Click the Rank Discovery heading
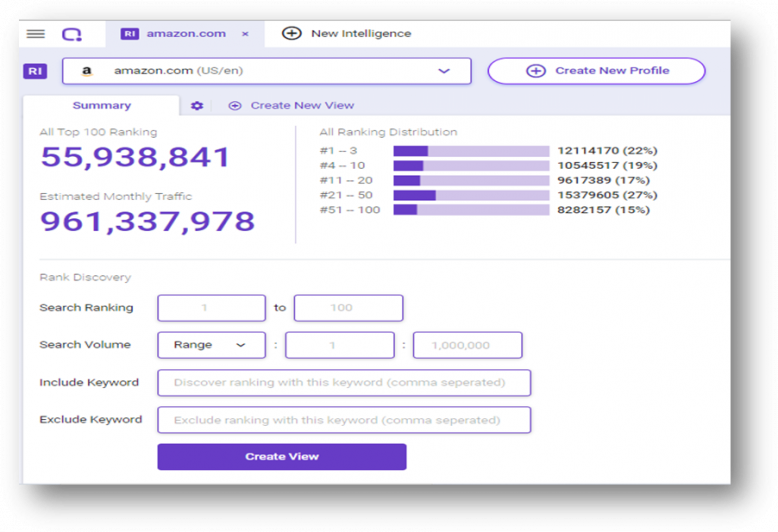 pos(85,277)
